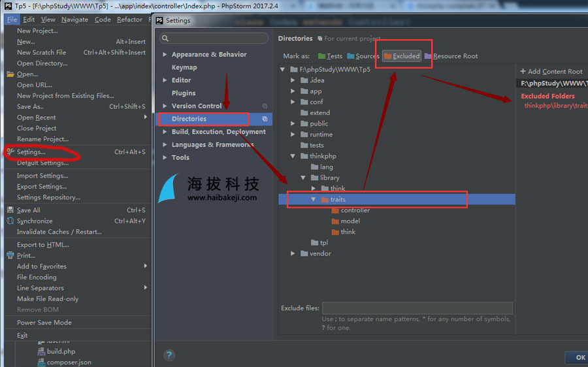The height and width of the screenshot is (367, 588).
Task: Click the Exclude files input field
Action: 417,308
